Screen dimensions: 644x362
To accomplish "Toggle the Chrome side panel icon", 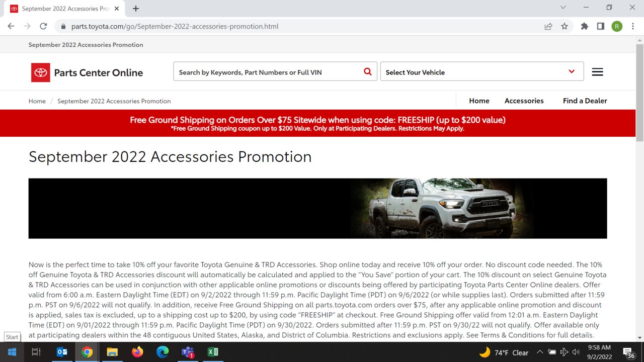I will (600, 26).
